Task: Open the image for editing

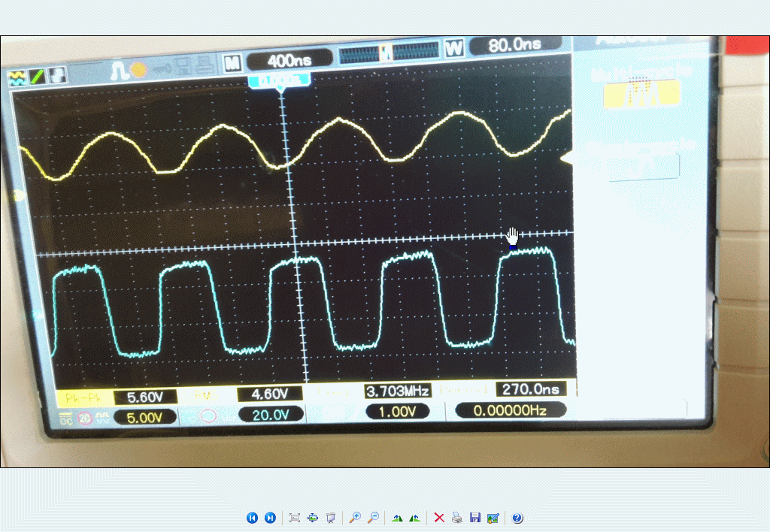Action: (493, 518)
